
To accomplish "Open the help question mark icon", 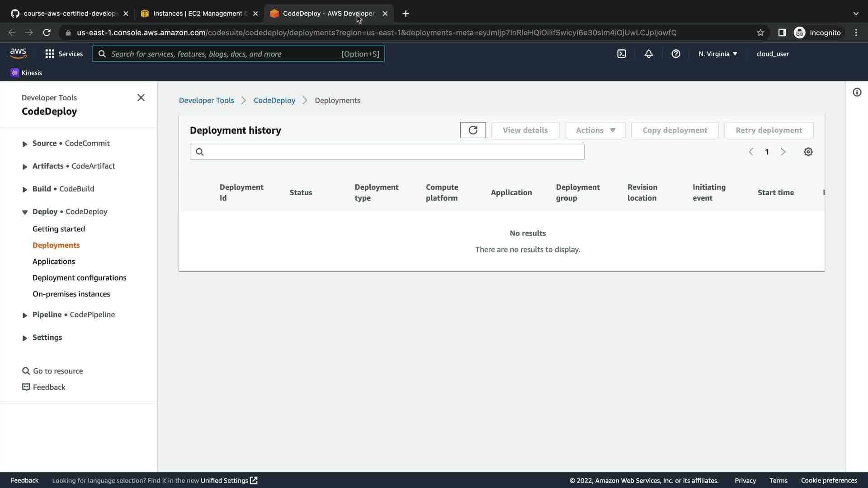I will pyautogui.click(x=676, y=54).
